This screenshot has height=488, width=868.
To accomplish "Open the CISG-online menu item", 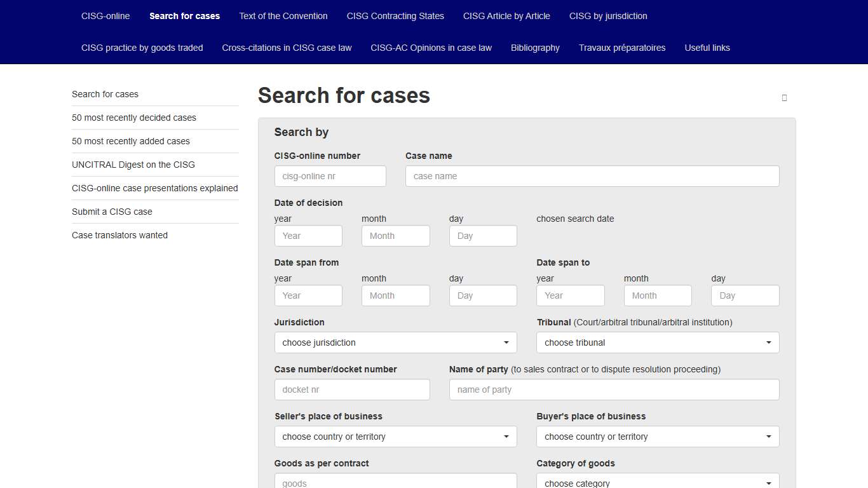I will click(x=105, y=16).
